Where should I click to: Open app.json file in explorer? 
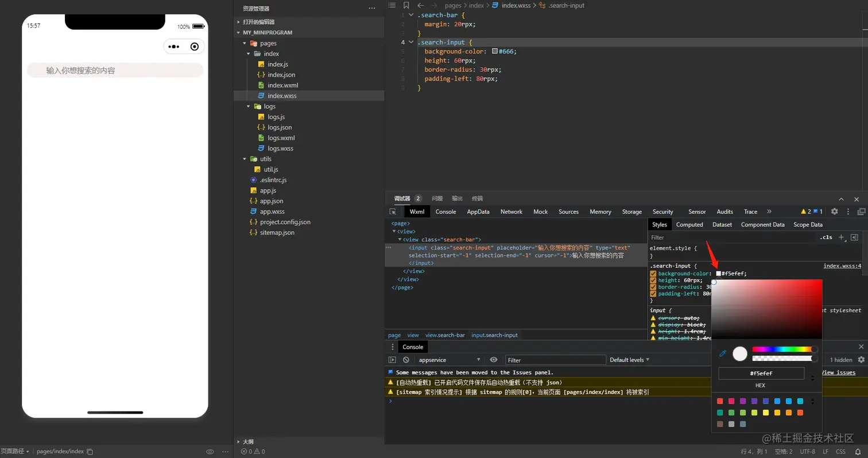point(271,201)
